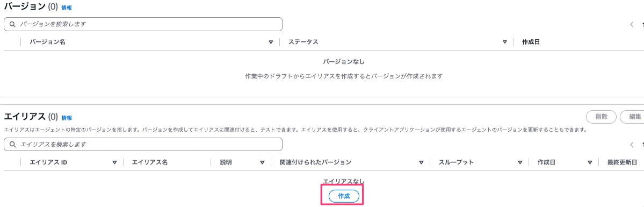Sort by 関連付けられたバージョン arrow icon
Image resolution: width=644 pixels, height=207 pixels.
tap(421, 162)
